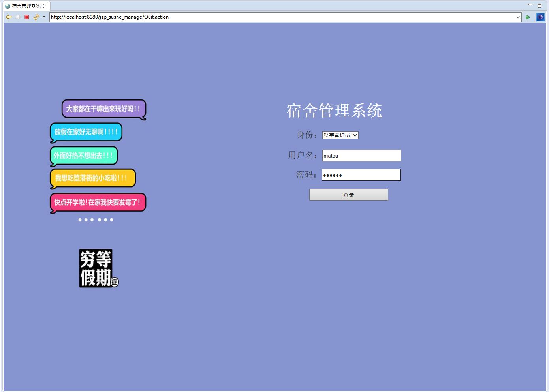549x392 pixels.
Task: Click the Forward navigation arrow icon
Action: coord(18,17)
